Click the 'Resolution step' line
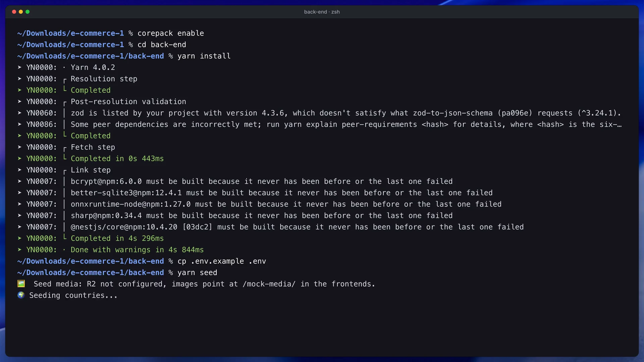This screenshot has width=644, height=362. (104, 79)
